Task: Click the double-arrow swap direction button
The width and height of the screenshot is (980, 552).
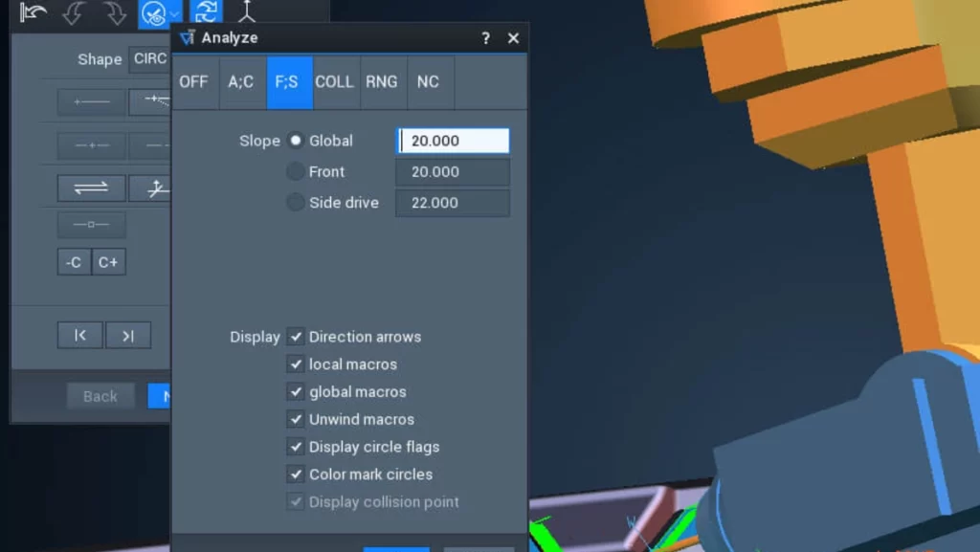Action: pyautogui.click(x=91, y=188)
